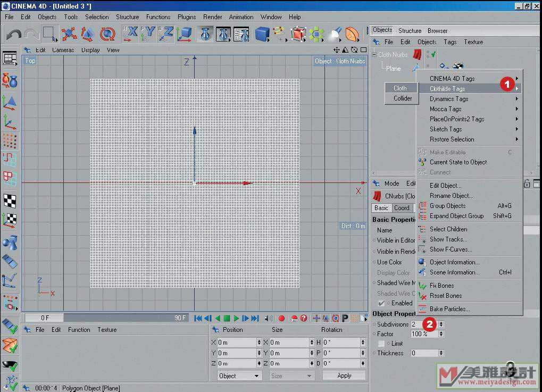Open the deformer objects icon
Screen dimensions: 542x392
pos(352,34)
